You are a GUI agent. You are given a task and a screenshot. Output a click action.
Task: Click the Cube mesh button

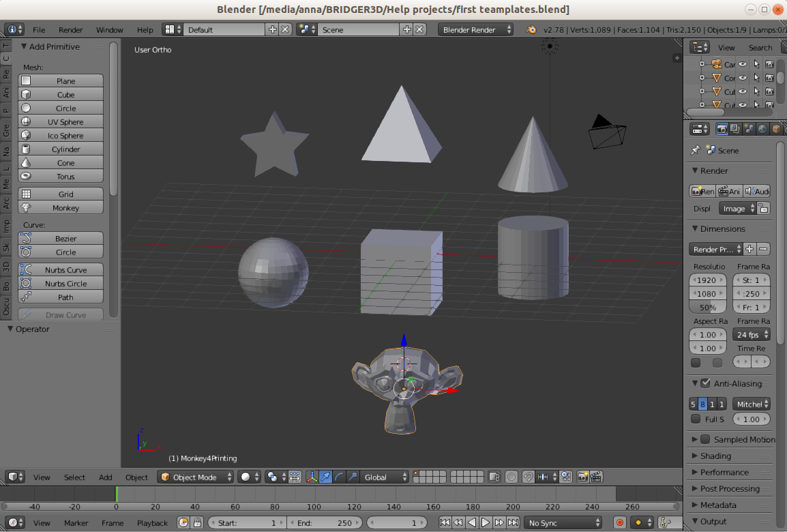point(61,94)
